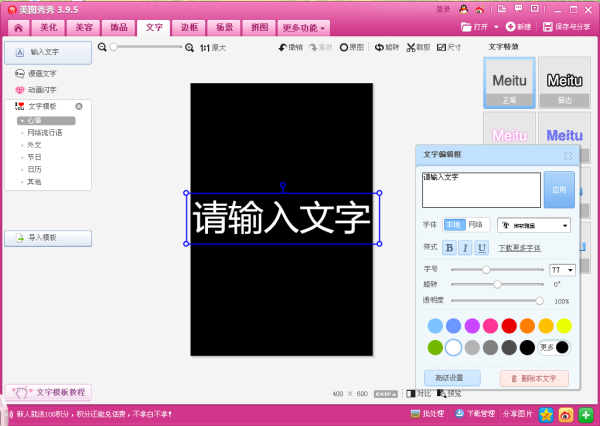The image size is (600, 426).
Task: Click the zoom out magnifier icon
Action: (104, 47)
